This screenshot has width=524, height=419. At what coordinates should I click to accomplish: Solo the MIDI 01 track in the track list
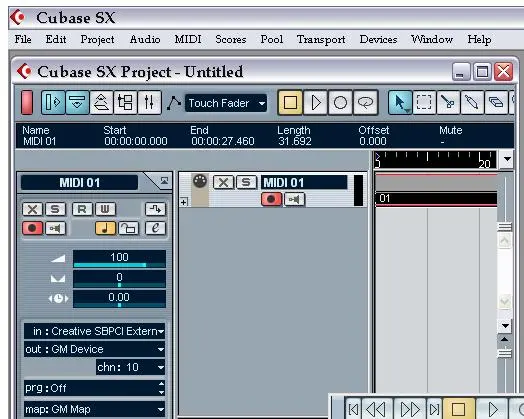(246, 182)
